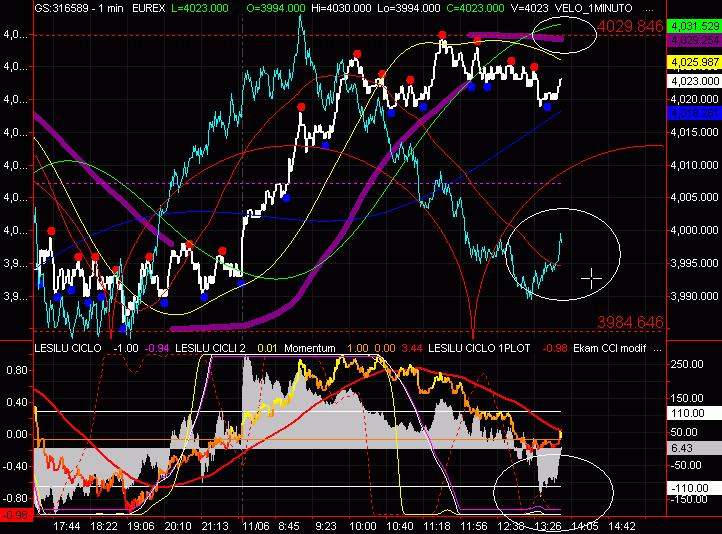Image resolution: width=722 pixels, height=534 pixels.
Task: Click the 11/06 date marker on time axis
Action: (x=258, y=524)
